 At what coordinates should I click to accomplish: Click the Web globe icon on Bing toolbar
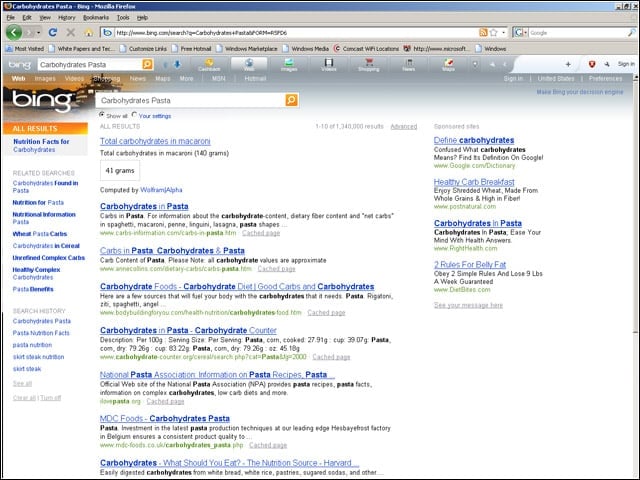tap(249, 64)
